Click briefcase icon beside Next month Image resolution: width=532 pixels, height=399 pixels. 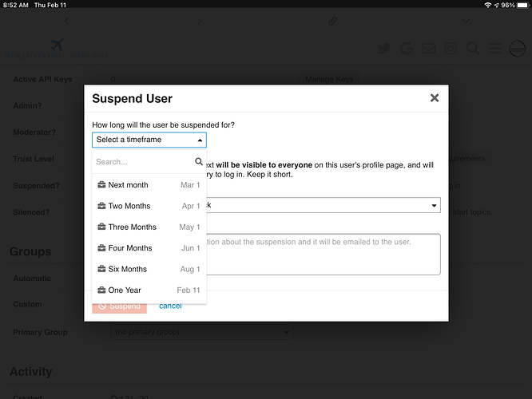pos(101,185)
